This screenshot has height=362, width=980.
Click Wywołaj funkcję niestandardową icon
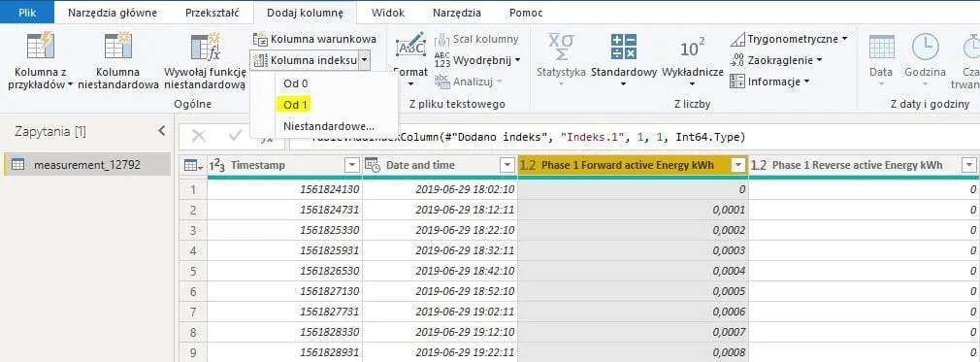(x=206, y=47)
